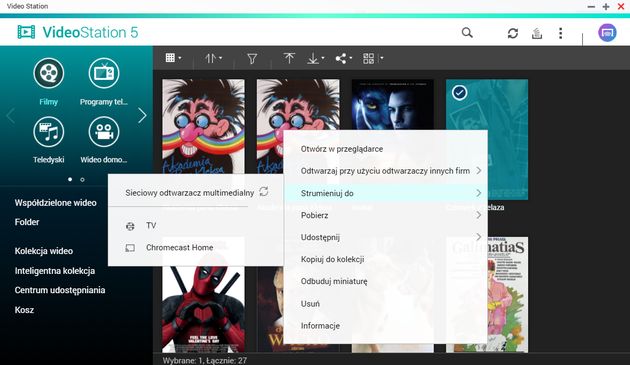Select the Wideo domo... camera icon
Screen dimensions: 630x365
(x=104, y=131)
